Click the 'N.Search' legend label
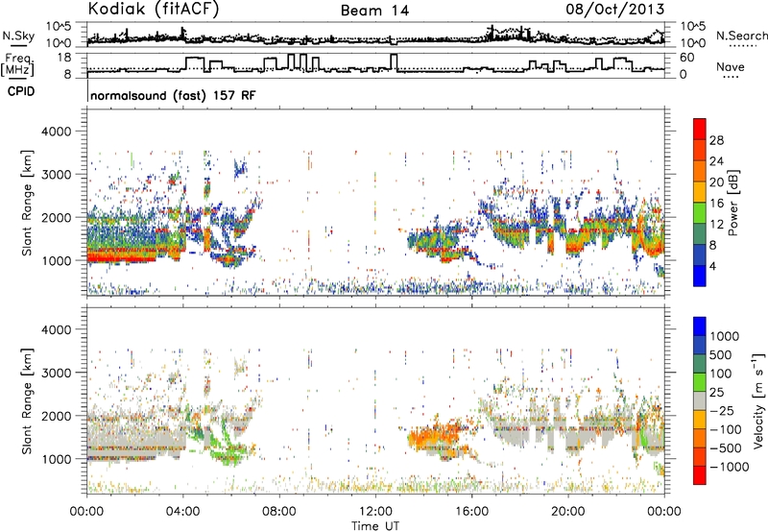The height and width of the screenshot is (532, 768). click(x=741, y=36)
